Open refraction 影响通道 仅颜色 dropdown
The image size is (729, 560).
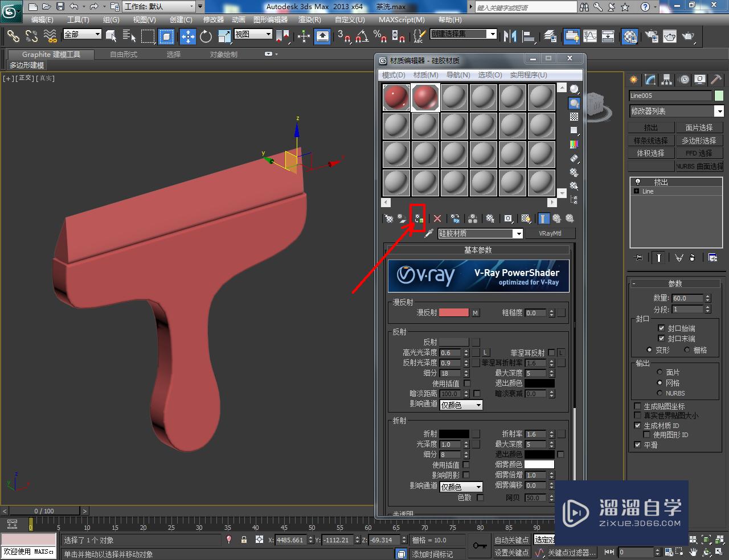[x=461, y=487]
